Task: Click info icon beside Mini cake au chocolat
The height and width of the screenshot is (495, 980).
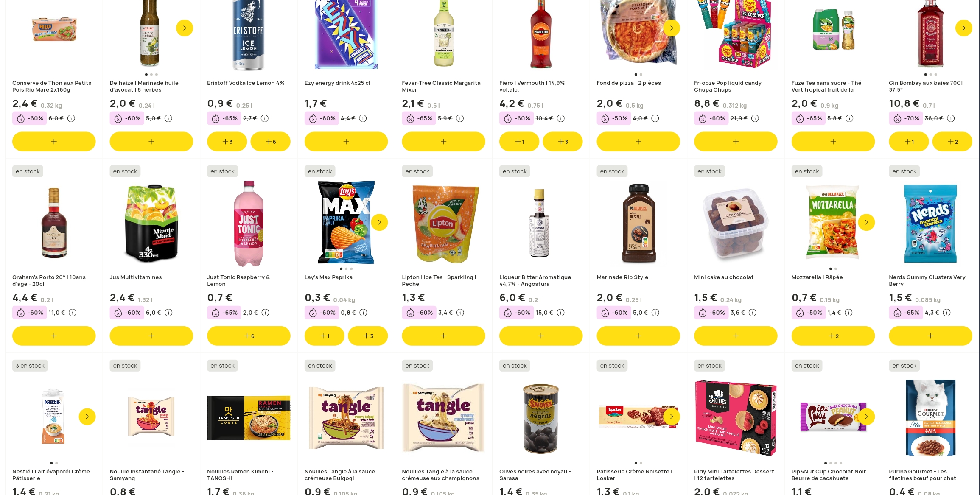Action: 753,313
